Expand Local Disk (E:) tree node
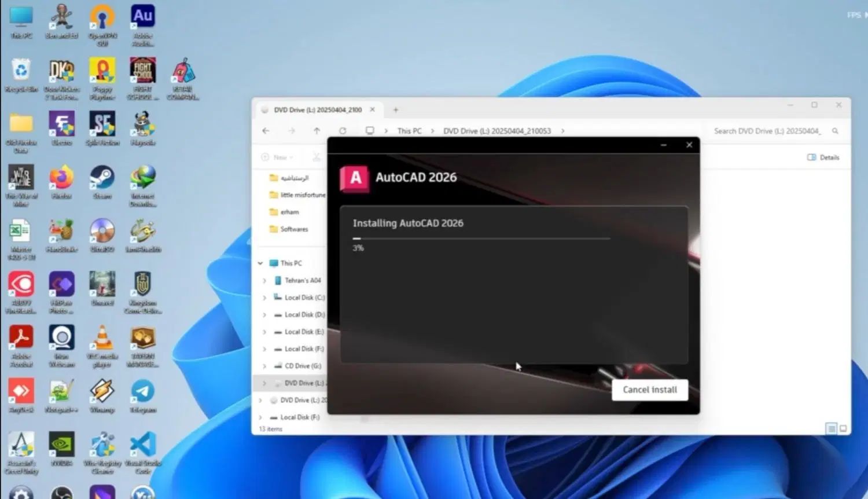Screen dimensions: 868x499 click(264, 332)
